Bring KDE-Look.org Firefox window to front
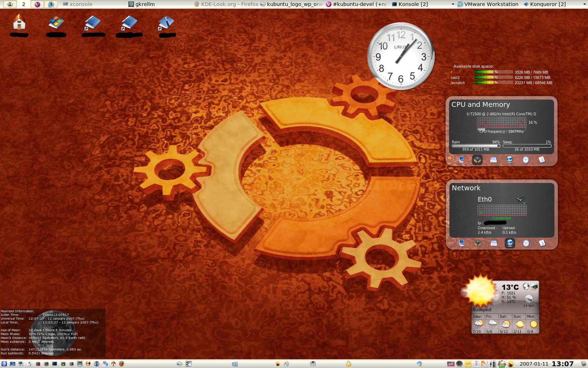The width and height of the screenshot is (588, 368). (x=226, y=4)
